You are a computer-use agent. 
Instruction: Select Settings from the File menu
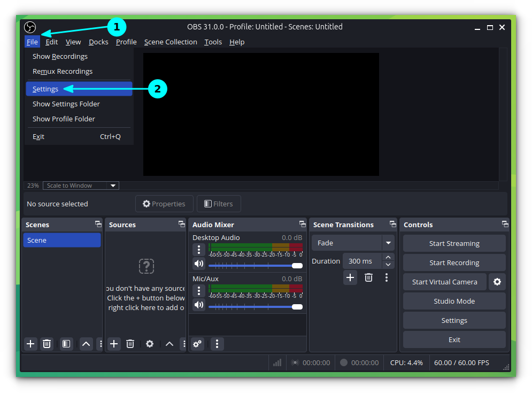pos(45,89)
